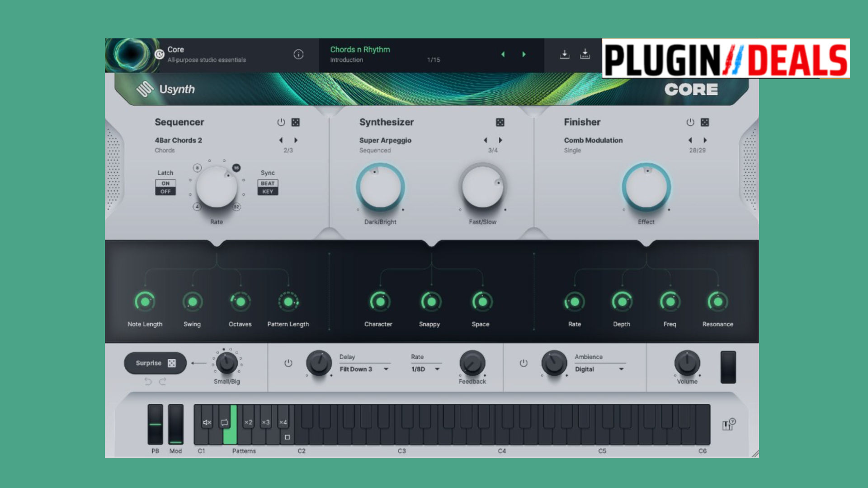Open the Delay Rate dropdown 1/8D

(425, 369)
